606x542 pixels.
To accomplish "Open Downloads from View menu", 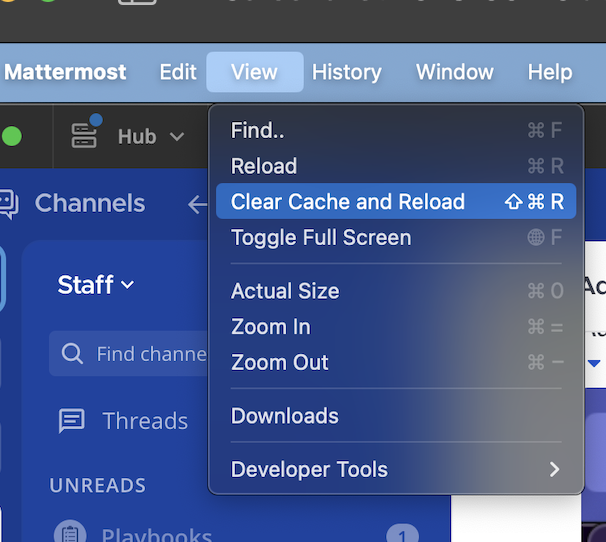I will [x=396, y=416].
